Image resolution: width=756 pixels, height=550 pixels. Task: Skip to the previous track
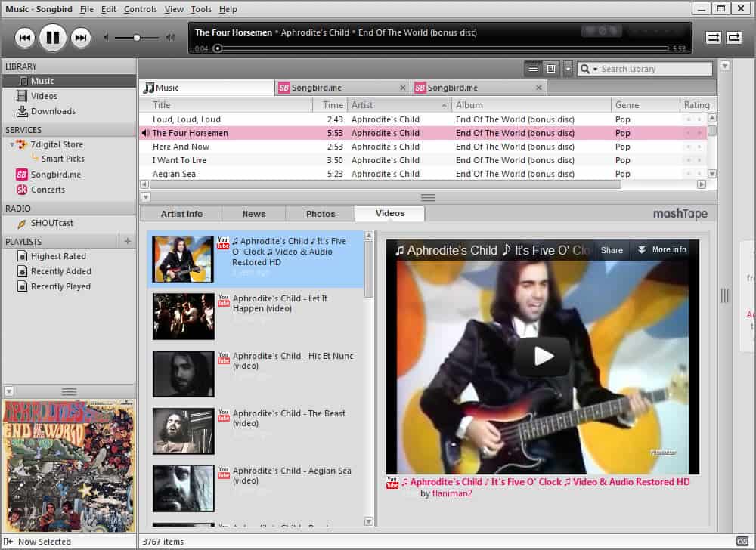(x=25, y=38)
